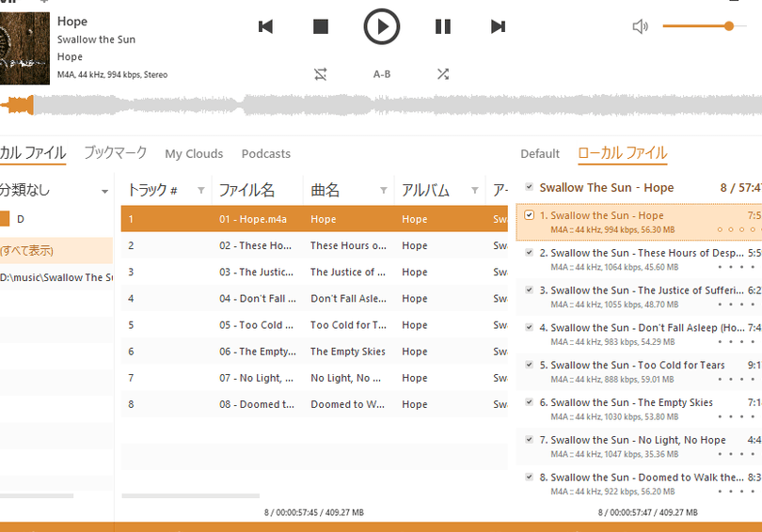Switch to the Default playlist tab

pos(540,154)
